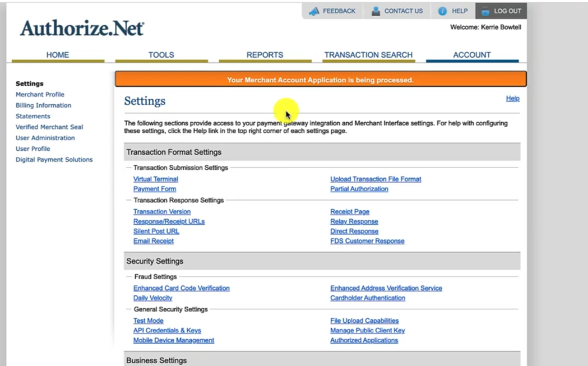The image size is (588, 366).
Task: Open Enhanced Card Code Verification
Action: tap(181, 288)
